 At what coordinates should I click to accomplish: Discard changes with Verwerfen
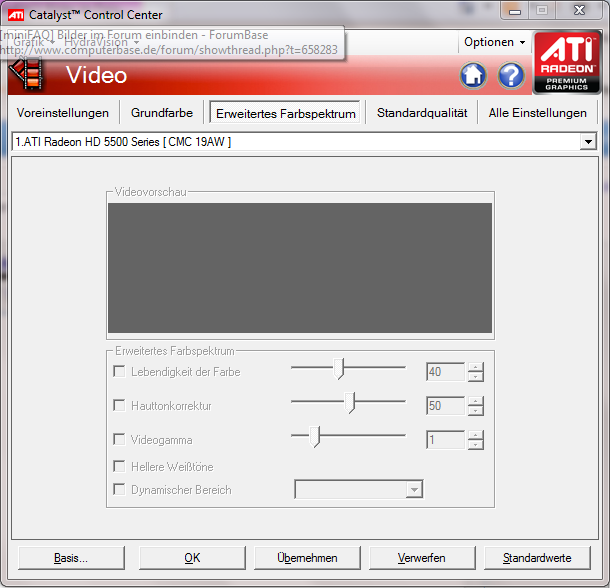[x=422, y=558]
